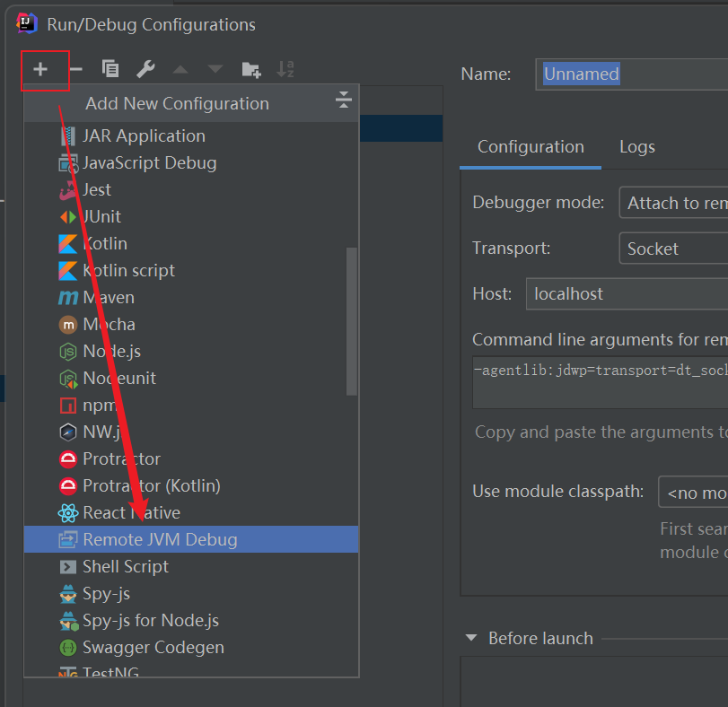Image resolution: width=728 pixels, height=707 pixels.
Task: Open the Use module classpath dropdown
Action: click(693, 492)
